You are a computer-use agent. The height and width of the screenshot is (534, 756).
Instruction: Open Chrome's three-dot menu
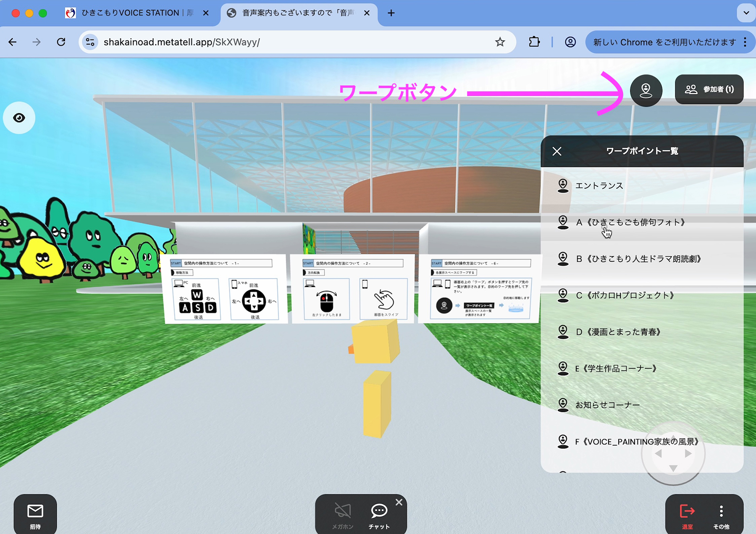(745, 42)
